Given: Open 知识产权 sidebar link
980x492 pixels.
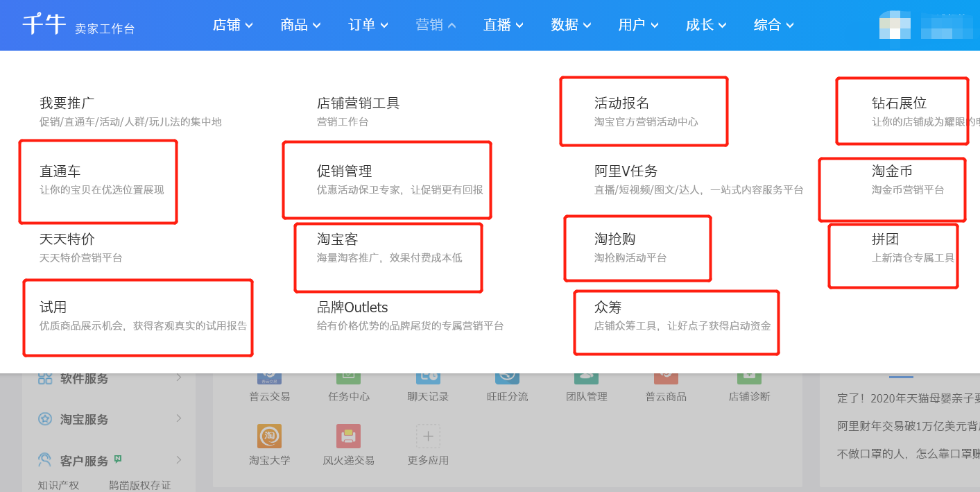Looking at the screenshot, I should click(x=58, y=485).
